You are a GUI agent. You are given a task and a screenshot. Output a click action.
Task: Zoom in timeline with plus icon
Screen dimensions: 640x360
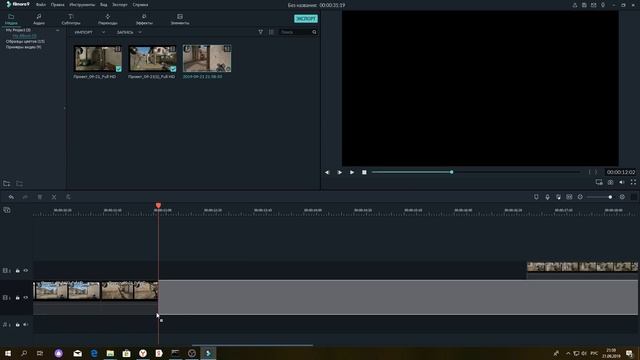(622, 197)
